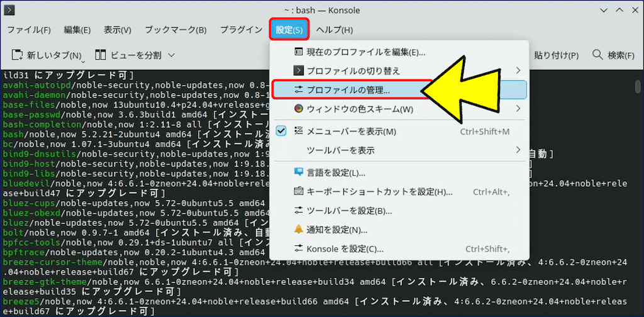Choose Konsole を設定(C) option
Screen dimensions: 644x317
click(345, 248)
